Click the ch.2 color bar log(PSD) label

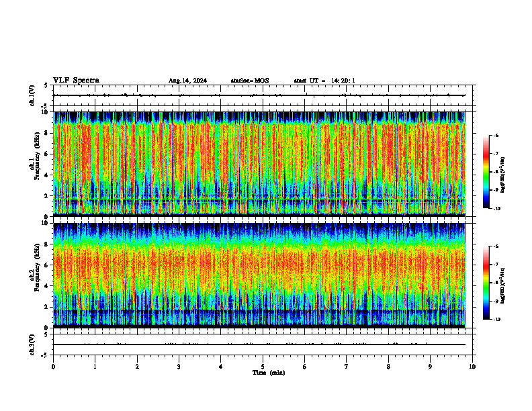[x=502, y=285]
